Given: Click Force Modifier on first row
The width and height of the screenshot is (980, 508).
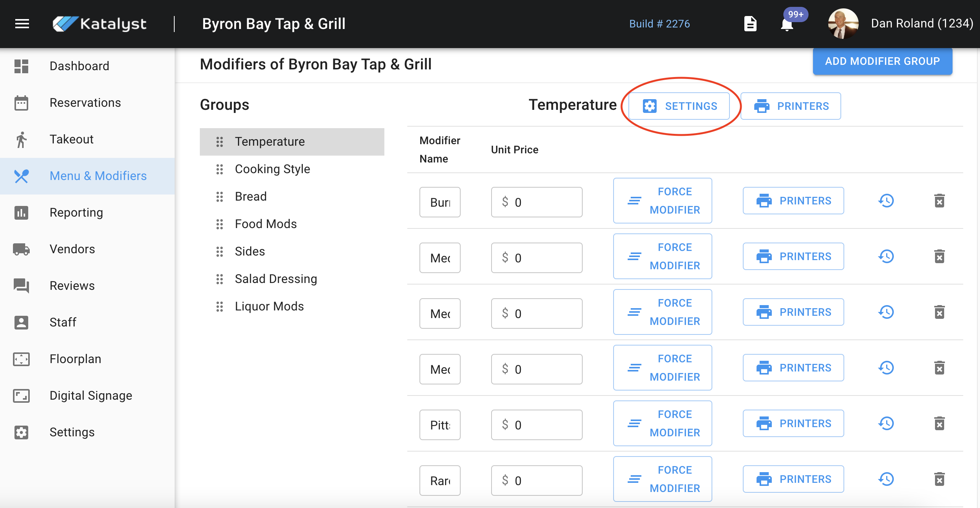Looking at the screenshot, I should click(x=663, y=201).
